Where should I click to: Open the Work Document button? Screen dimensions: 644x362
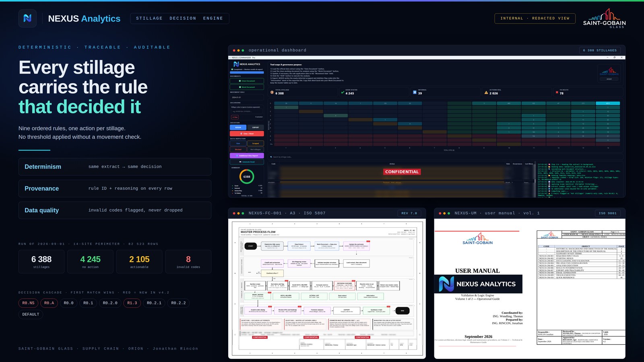point(247,87)
